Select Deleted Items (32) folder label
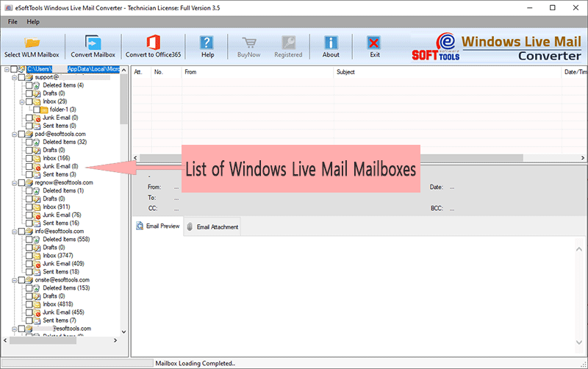588x369 pixels. [65, 142]
